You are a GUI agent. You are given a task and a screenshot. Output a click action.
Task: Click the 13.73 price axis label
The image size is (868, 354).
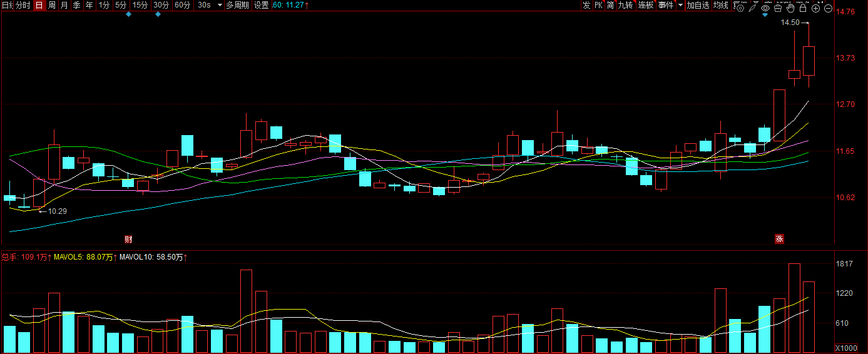tap(846, 58)
